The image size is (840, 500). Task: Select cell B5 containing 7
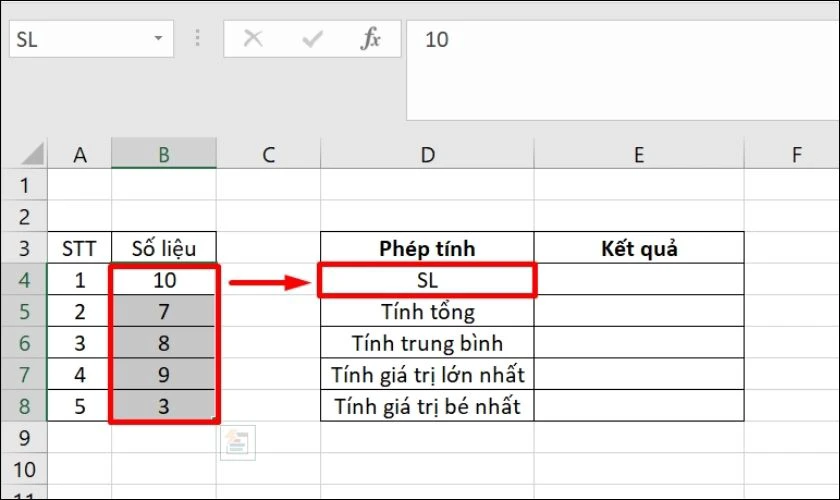click(164, 311)
